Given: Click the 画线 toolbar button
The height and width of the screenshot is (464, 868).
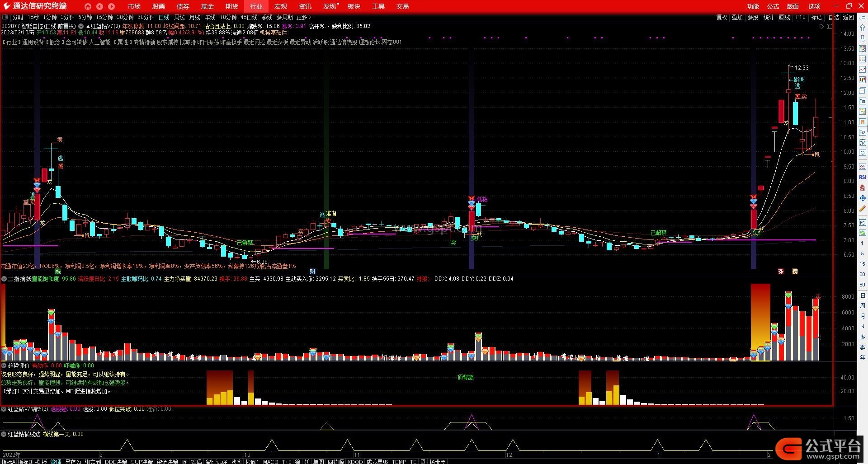Looking at the screenshot, I should tap(784, 18).
